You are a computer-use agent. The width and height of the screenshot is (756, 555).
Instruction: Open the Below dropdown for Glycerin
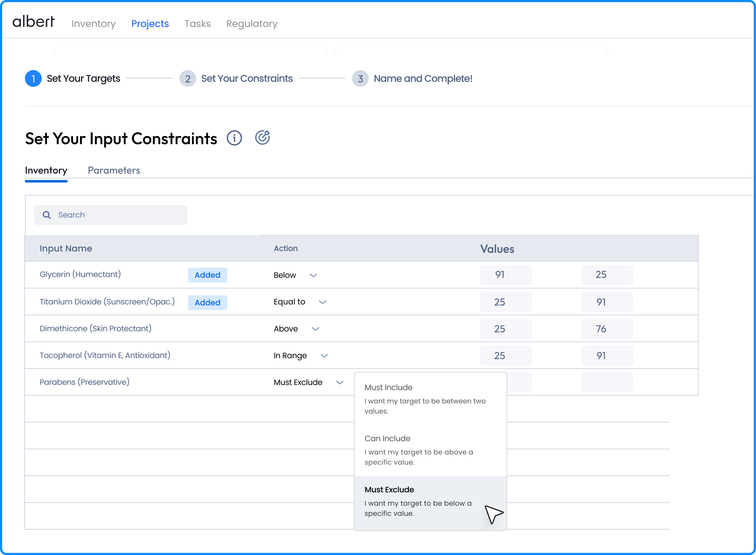[x=313, y=276]
